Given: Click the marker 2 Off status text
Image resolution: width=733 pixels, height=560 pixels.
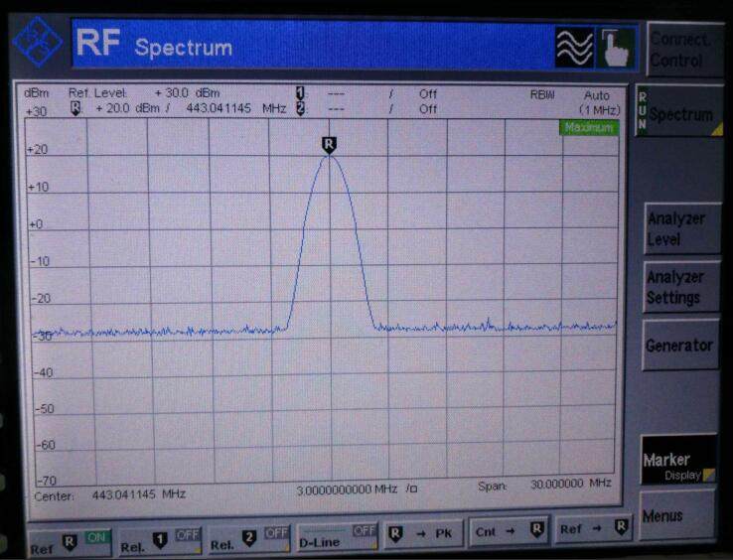Looking at the screenshot, I should [x=428, y=109].
